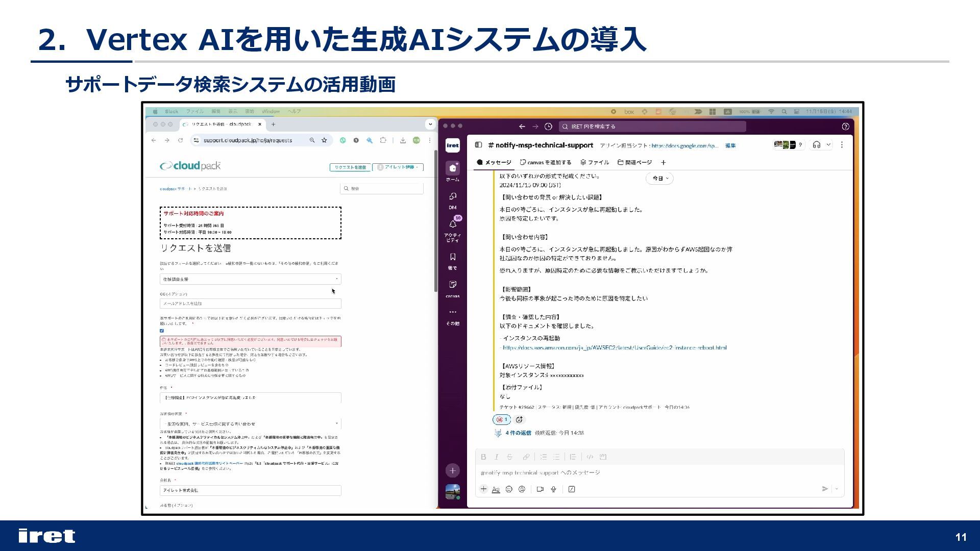The image size is (980, 551).
Task: Toggle the support agreement checkbox
Action: coord(162,331)
